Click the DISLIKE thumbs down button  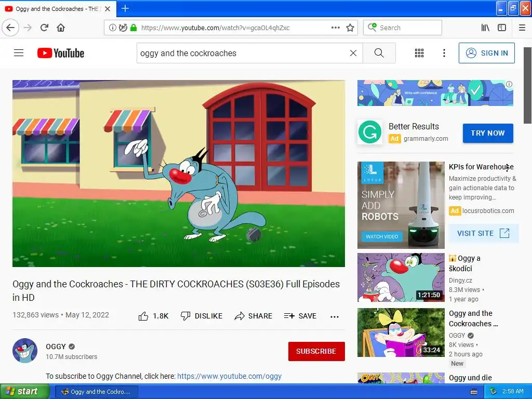click(202, 316)
